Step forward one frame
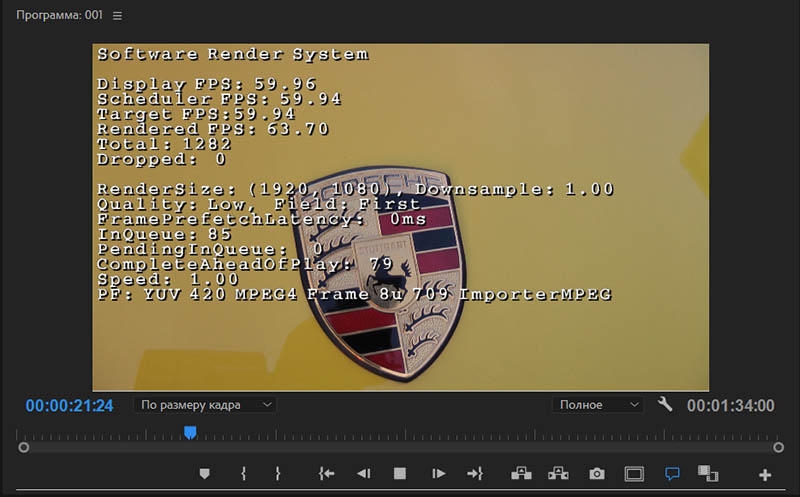Image resolution: width=800 pixels, height=497 pixels. [438, 474]
